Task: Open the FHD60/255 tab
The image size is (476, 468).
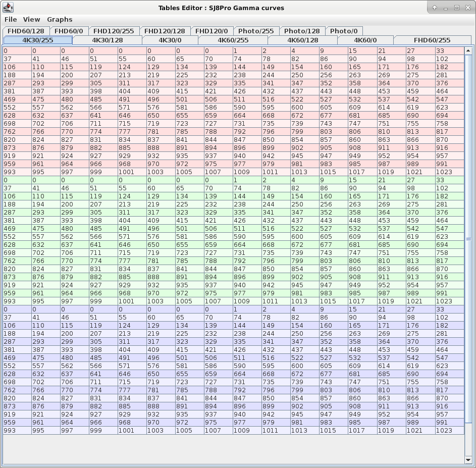Action: click(x=432, y=40)
